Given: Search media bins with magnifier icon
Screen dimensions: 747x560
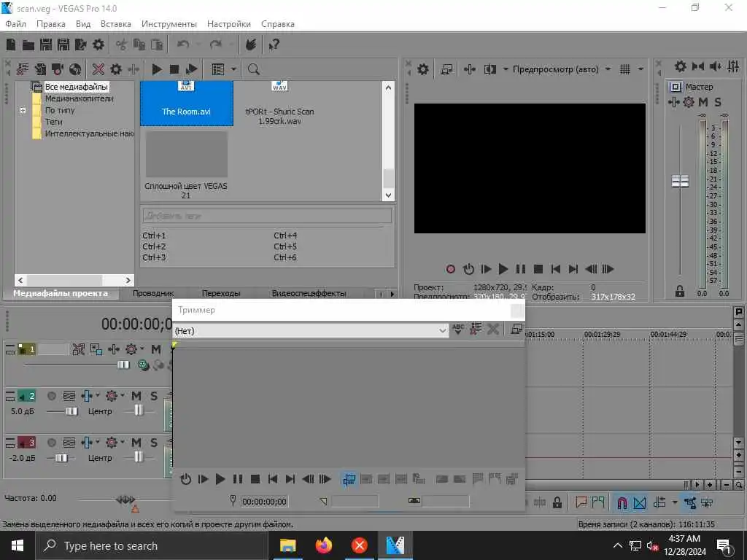Looking at the screenshot, I should [253, 69].
